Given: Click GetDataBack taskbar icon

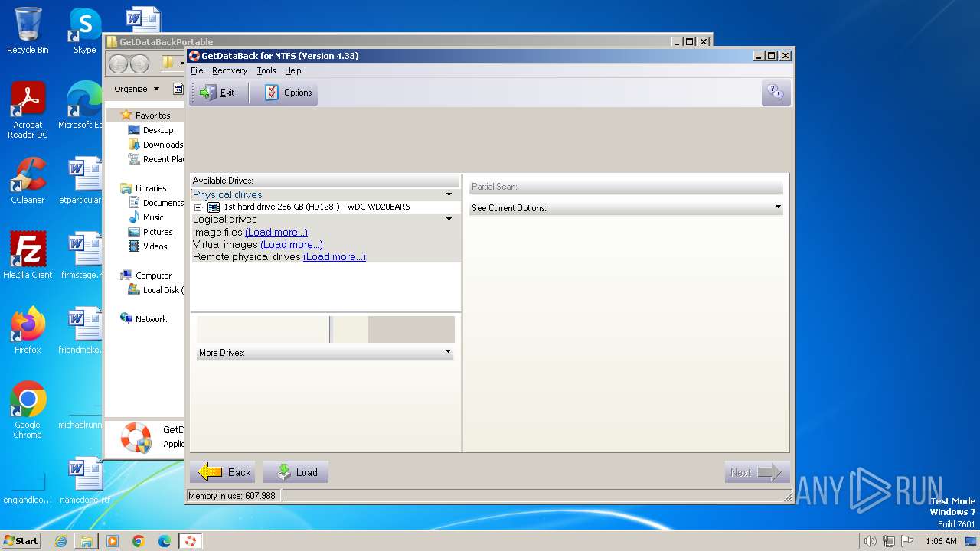Looking at the screenshot, I should [x=190, y=541].
